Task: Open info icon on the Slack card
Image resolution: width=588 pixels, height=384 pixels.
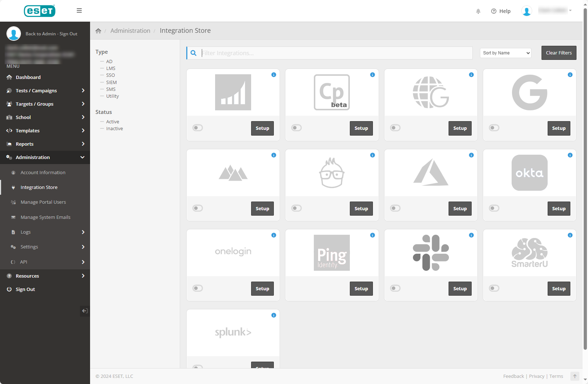Action: coord(471,235)
